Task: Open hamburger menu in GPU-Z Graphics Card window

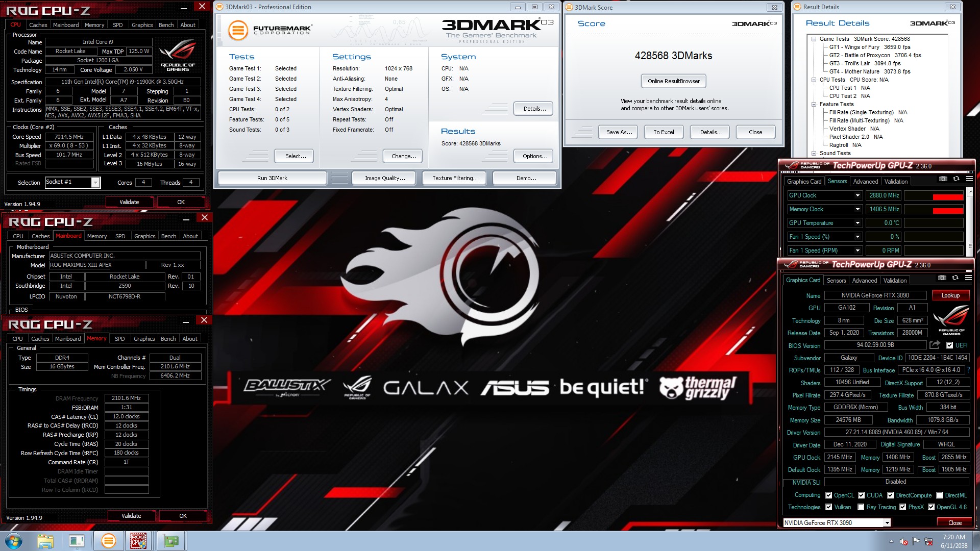Action: pos(968,278)
